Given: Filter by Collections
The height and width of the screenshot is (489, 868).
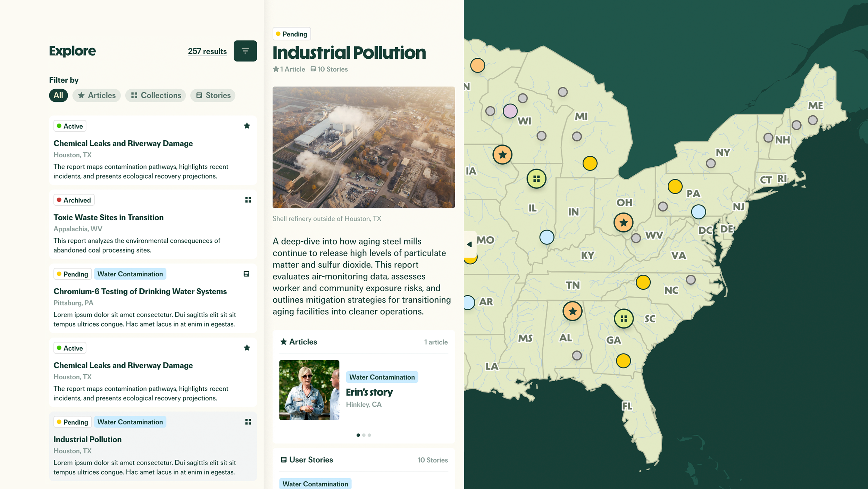Looking at the screenshot, I should pyautogui.click(x=156, y=95).
